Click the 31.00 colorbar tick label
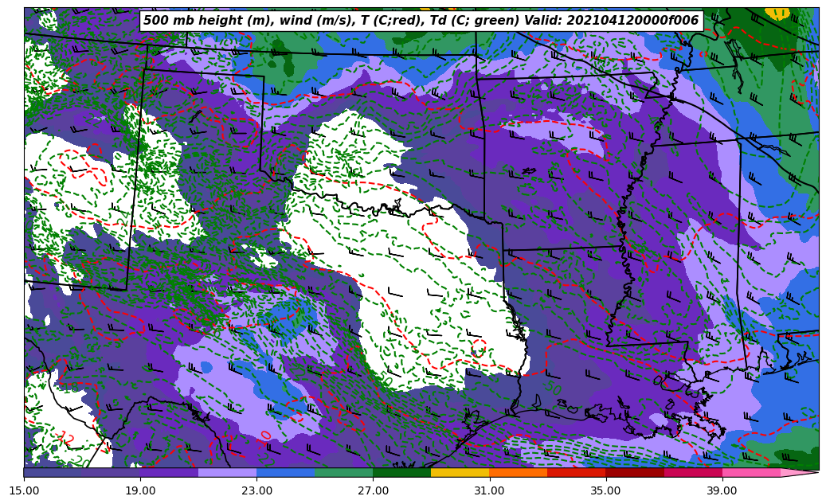The height and width of the screenshot is (504, 826). (489, 490)
